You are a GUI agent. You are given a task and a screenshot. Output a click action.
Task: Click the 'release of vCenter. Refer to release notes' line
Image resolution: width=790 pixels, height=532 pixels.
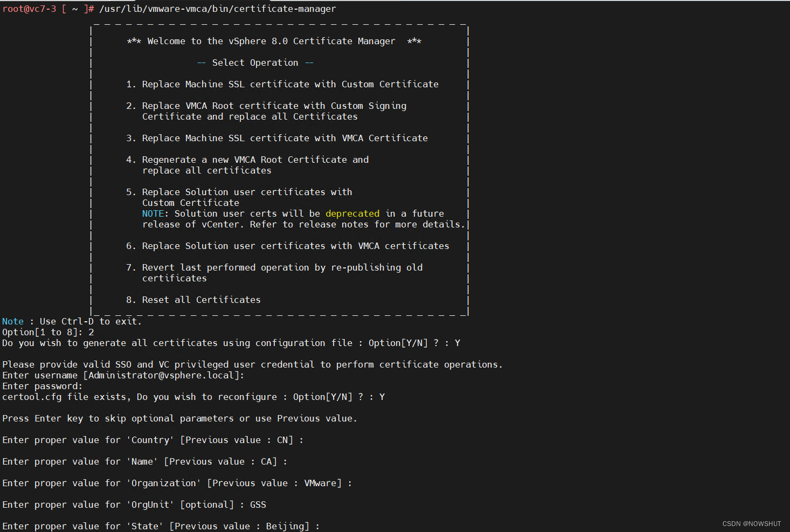pyautogui.click(x=303, y=224)
